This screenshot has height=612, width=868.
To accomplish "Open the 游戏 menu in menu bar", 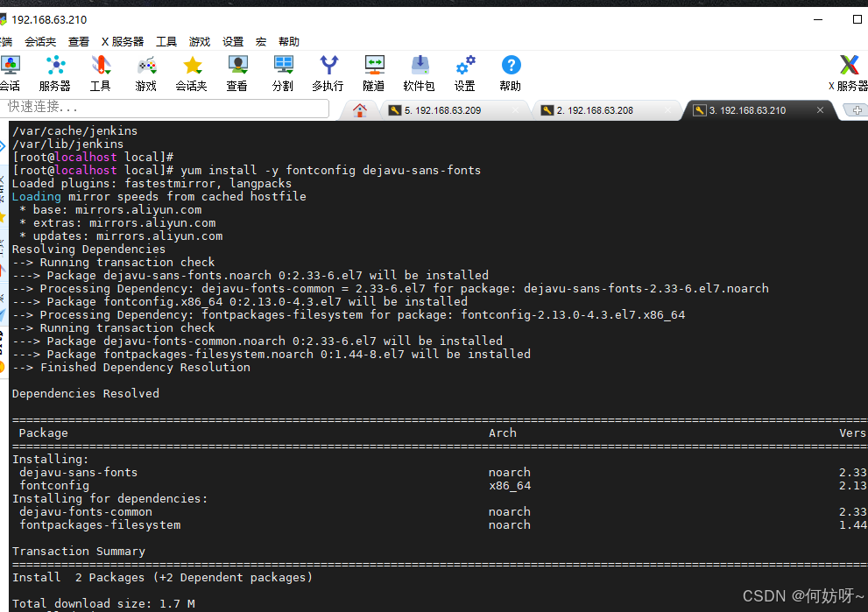I will (x=200, y=41).
